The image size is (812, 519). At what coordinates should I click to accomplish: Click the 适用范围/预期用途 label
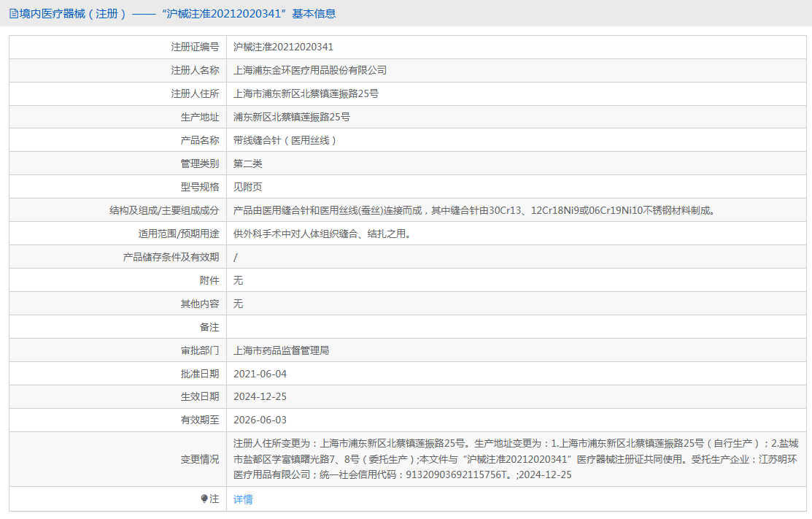pyautogui.click(x=179, y=234)
